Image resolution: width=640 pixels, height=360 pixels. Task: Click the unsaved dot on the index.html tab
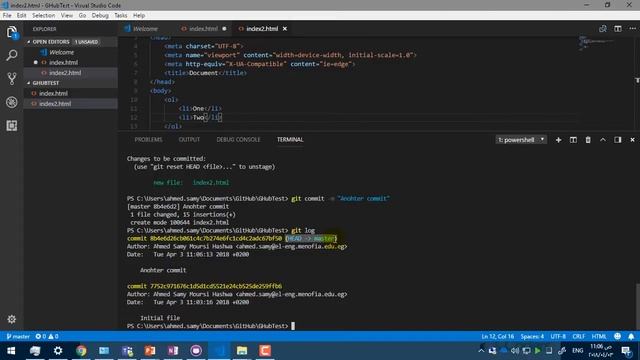[224, 29]
